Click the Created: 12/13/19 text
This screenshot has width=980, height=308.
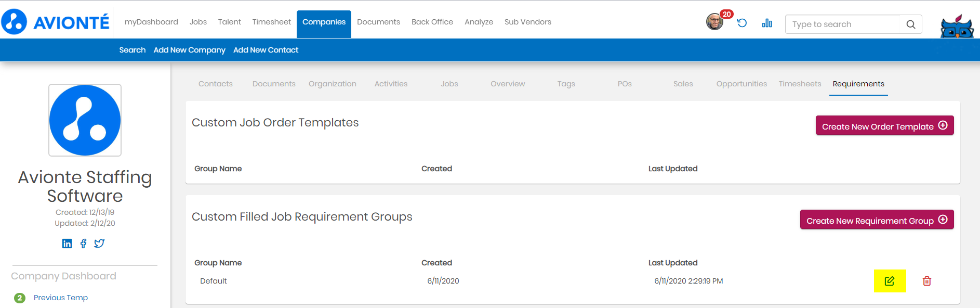[85, 212]
